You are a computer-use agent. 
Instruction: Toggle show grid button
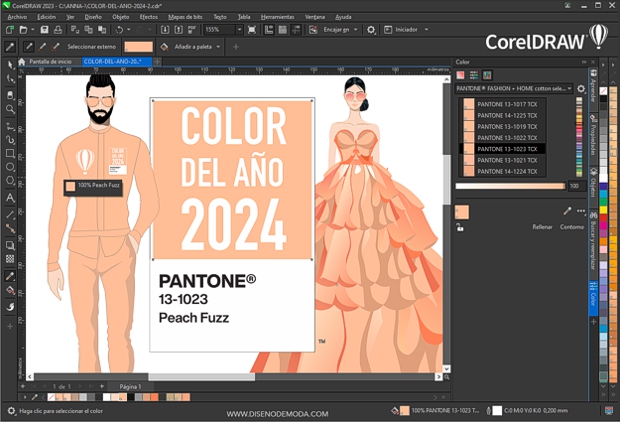[282, 30]
